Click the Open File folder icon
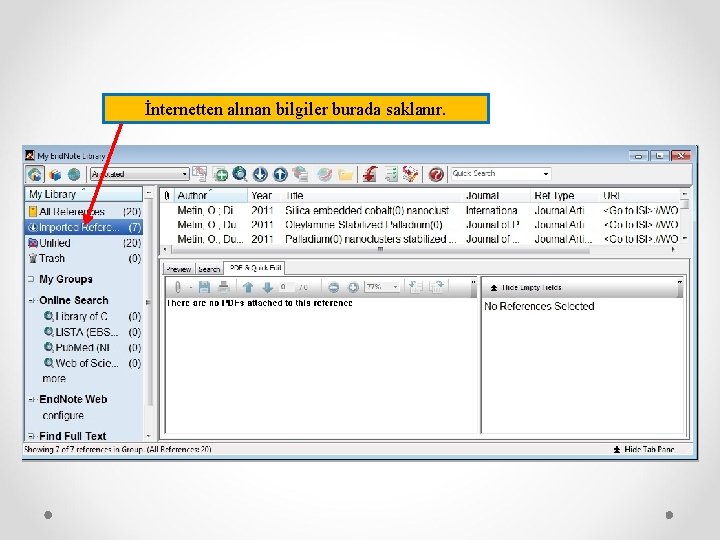Screen dimensions: 720x540 [x=345, y=174]
